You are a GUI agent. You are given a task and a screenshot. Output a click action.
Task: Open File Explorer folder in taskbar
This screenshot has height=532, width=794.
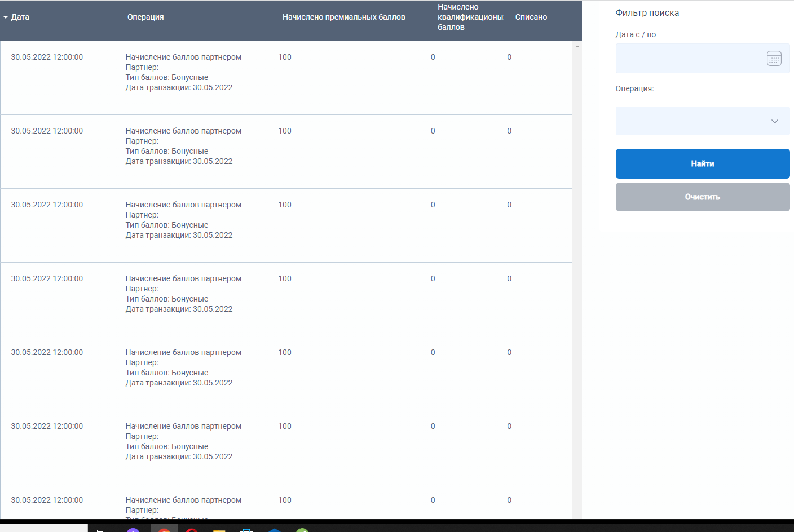[x=219, y=530]
